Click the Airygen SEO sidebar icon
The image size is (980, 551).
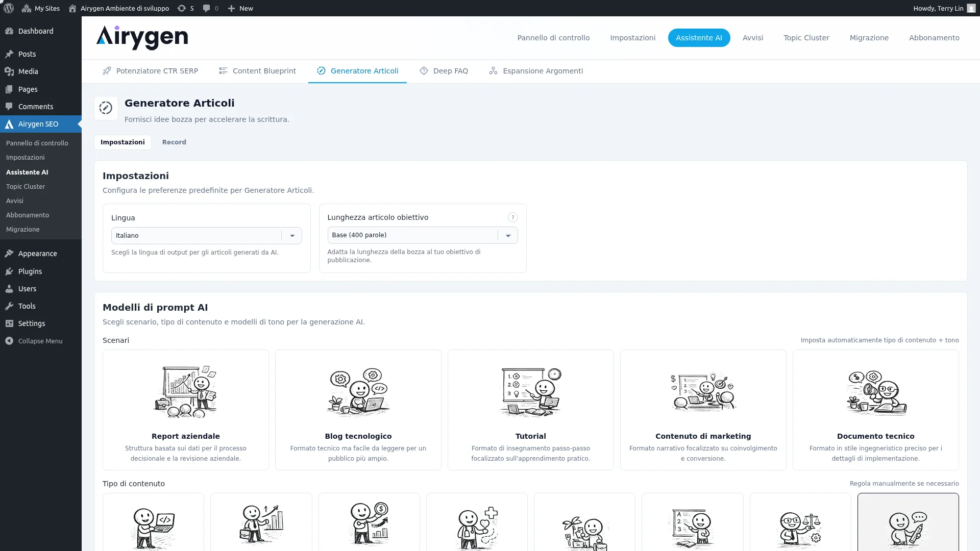(x=9, y=124)
